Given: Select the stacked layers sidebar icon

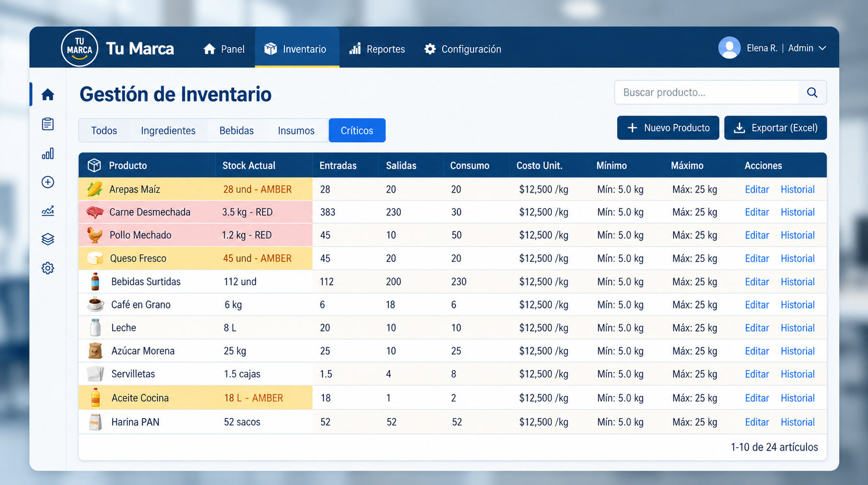Looking at the screenshot, I should tap(48, 239).
